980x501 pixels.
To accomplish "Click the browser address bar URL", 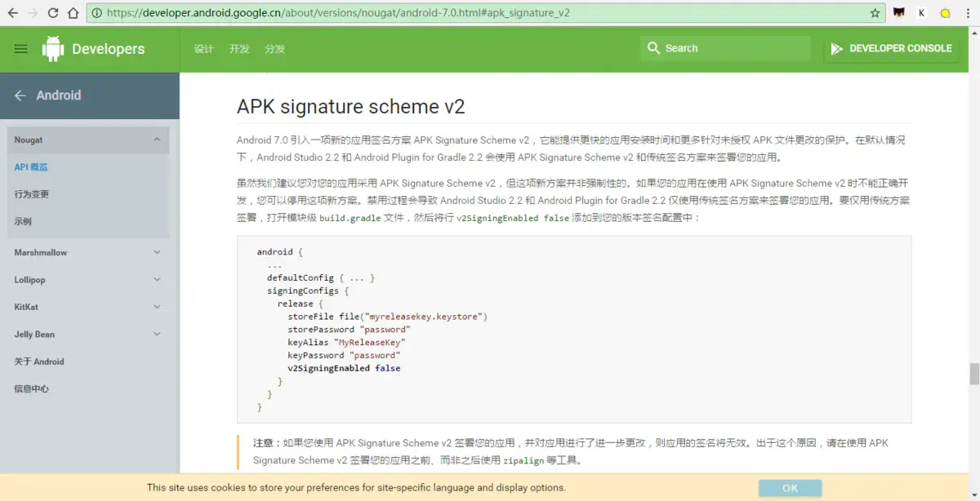I will (x=338, y=13).
